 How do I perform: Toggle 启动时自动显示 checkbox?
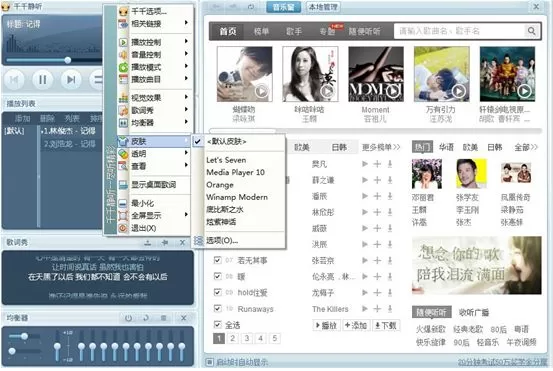[209, 362]
